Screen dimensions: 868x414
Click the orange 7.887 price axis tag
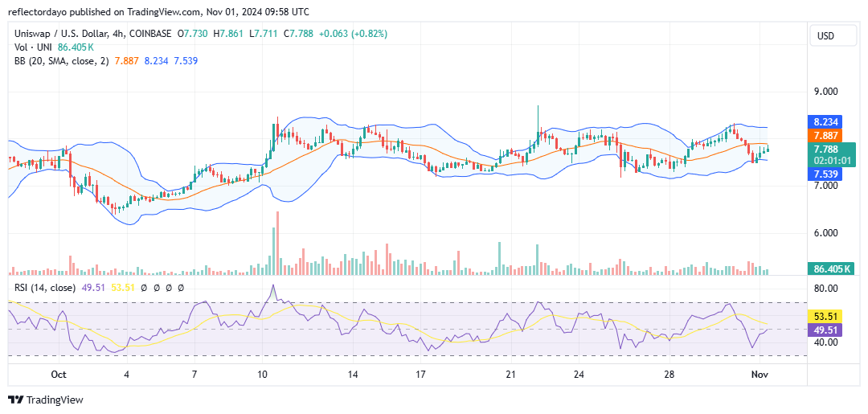coord(826,136)
